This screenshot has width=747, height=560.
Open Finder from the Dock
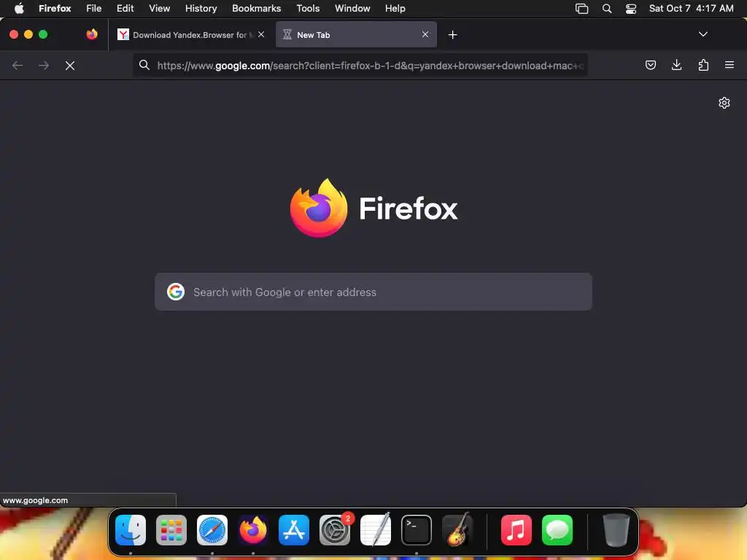[131, 529]
